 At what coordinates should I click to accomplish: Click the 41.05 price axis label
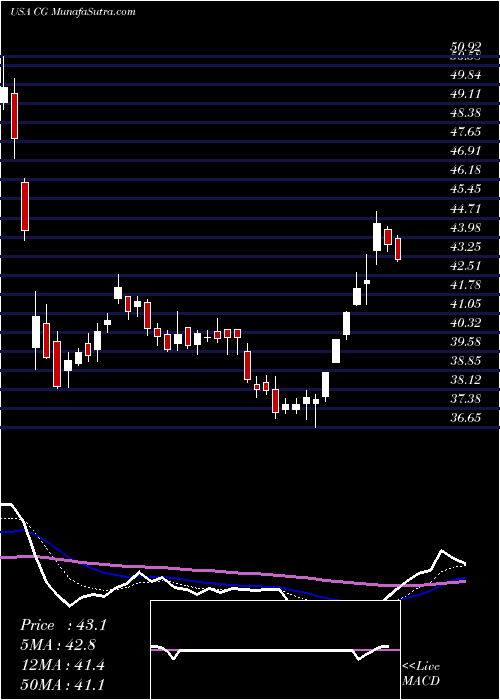(466, 304)
